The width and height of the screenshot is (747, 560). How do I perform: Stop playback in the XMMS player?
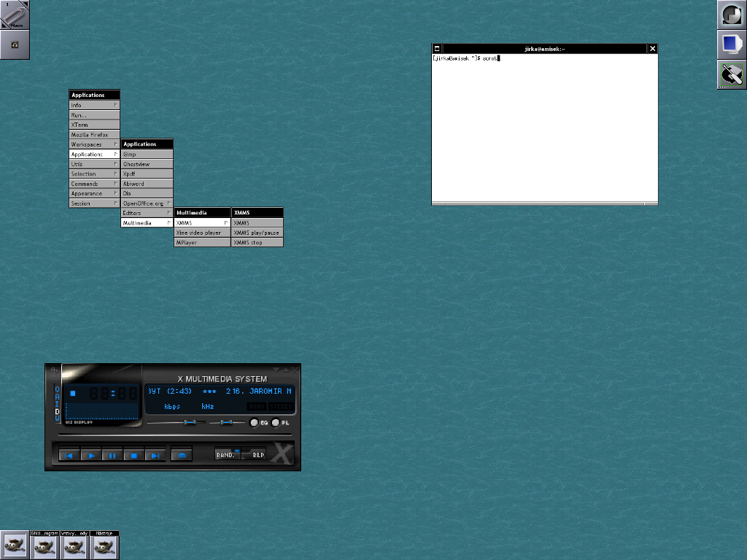[x=134, y=455]
